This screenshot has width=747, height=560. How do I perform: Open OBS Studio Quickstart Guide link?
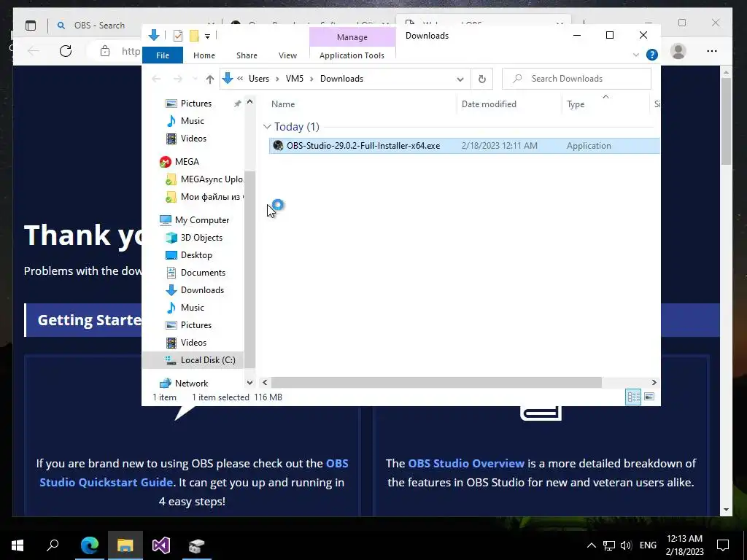pos(194,472)
